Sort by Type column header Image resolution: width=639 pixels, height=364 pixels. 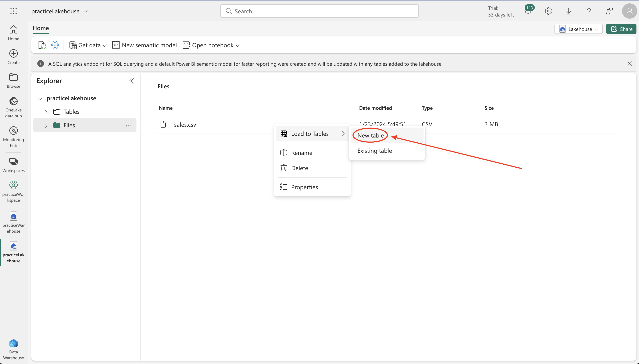[x=427, y=108]
